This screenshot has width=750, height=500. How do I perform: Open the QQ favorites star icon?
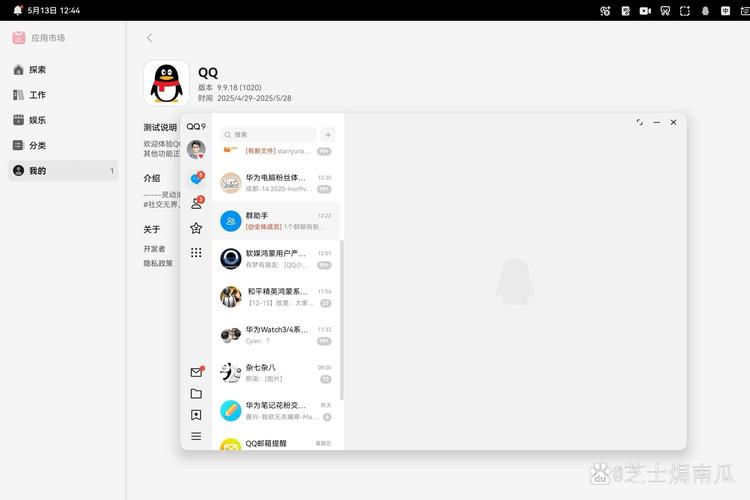196,228
